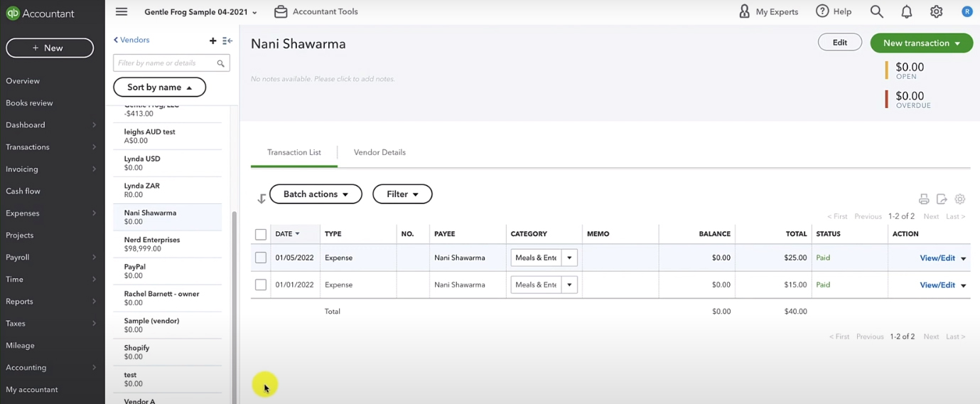Open the hamburger navigation menu icon
Viewport: 980px width, 404px height.
pos(122,11)
